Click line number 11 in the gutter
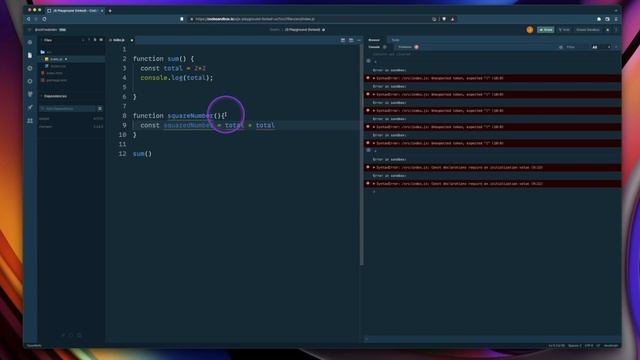This screenshot has width=640, height=360. (x=122, y=144)
